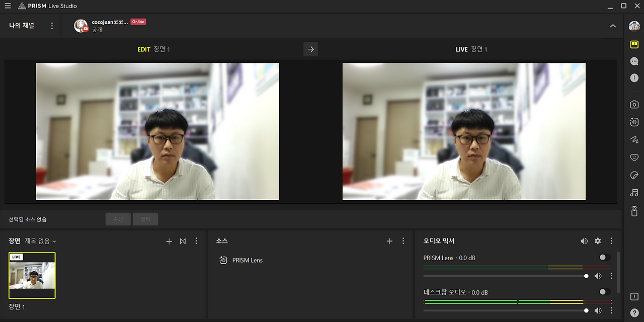
Task: Toggle the 데스크탑 오디오 switch
Action: point(605,292)
